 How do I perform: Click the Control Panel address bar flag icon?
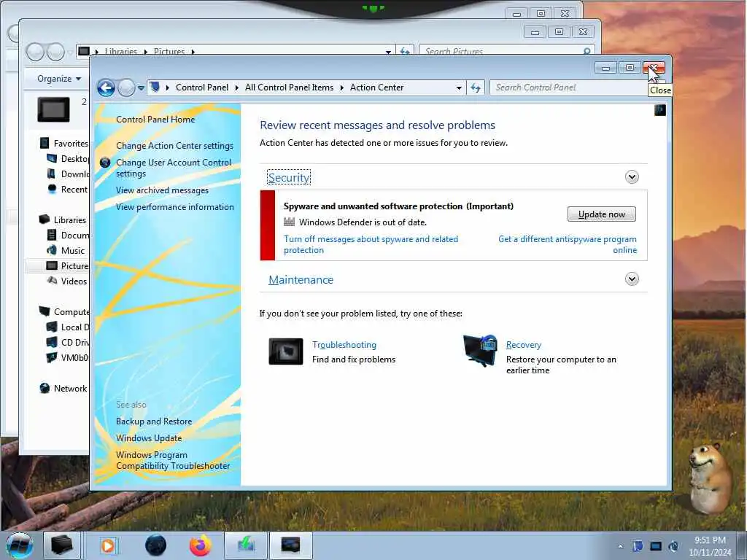[x=155, y=87]
